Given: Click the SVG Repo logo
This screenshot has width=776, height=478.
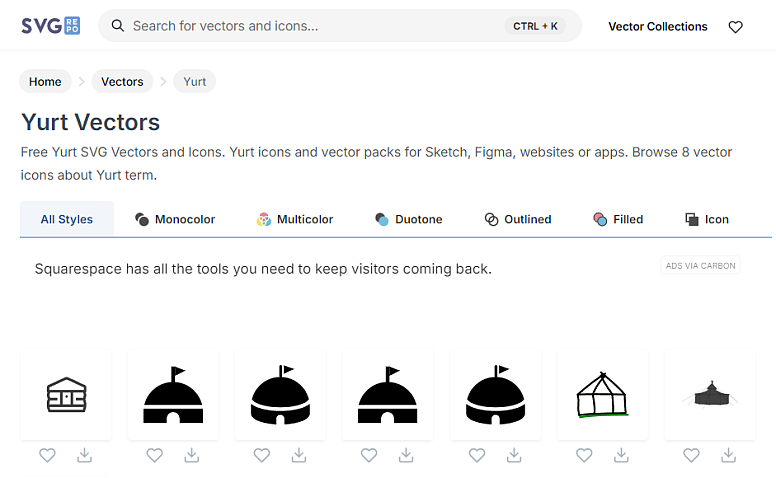Looking at the screenshot, I should coord(50,26).
